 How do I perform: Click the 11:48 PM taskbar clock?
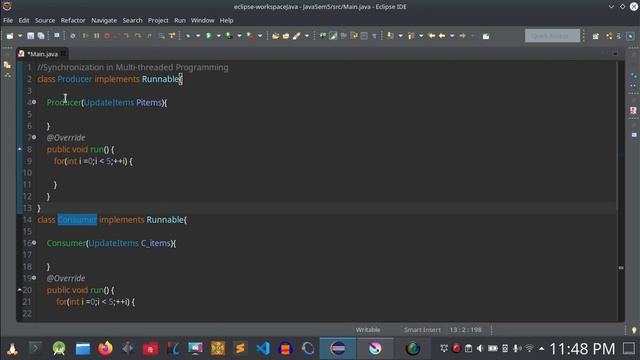582,349
